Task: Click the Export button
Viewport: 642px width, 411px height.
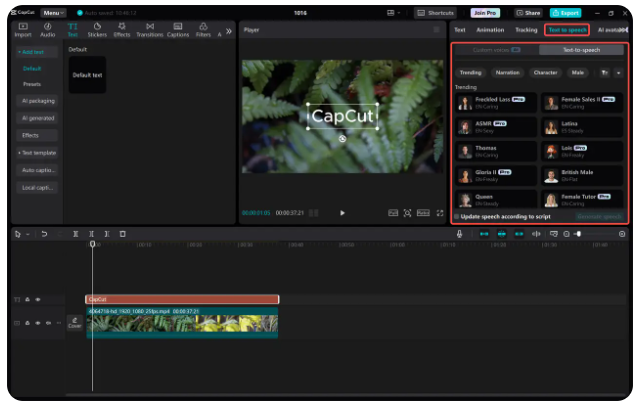Action: 565,13
